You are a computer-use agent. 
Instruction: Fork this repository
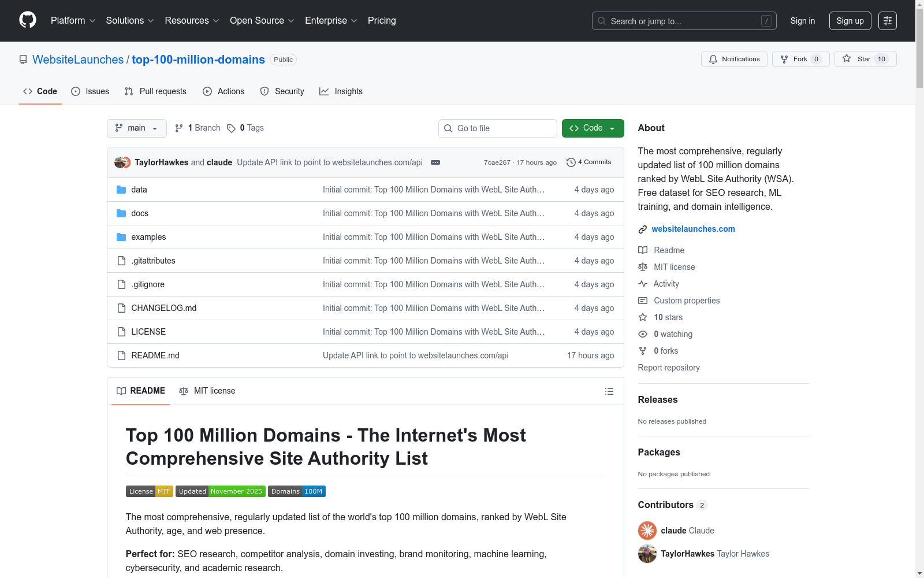tap(801, 59)
